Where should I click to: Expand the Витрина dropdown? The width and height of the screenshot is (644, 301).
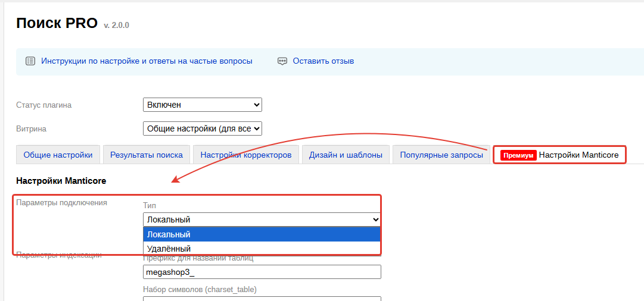[203, 128]
